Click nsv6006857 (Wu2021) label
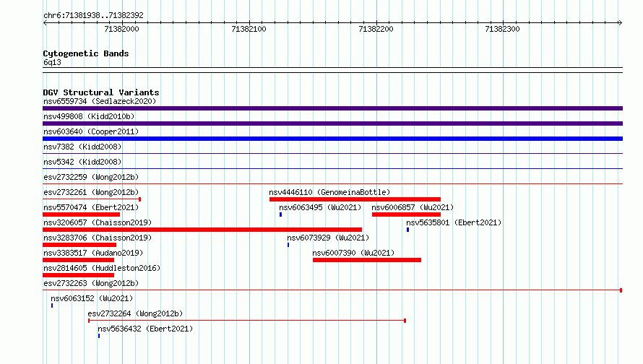 tap(413, 207)
